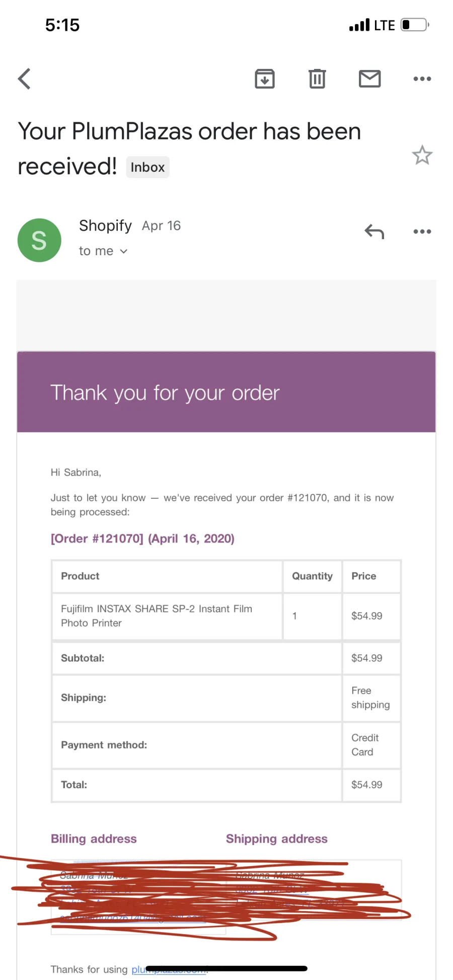The width and height of the screenshot is (453, 980).
Task: Star this PlumPlazas email
Action: point(422,155)
